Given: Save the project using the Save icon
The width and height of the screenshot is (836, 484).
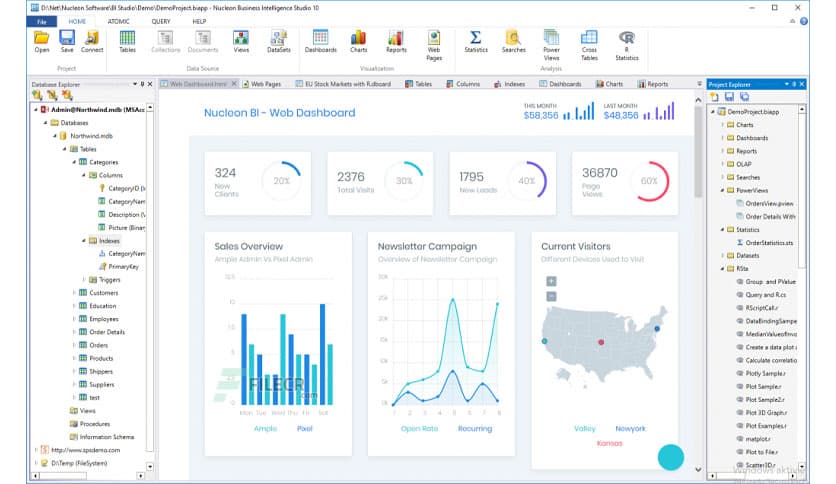Looking at the screenshot, I should coord(67,42).
